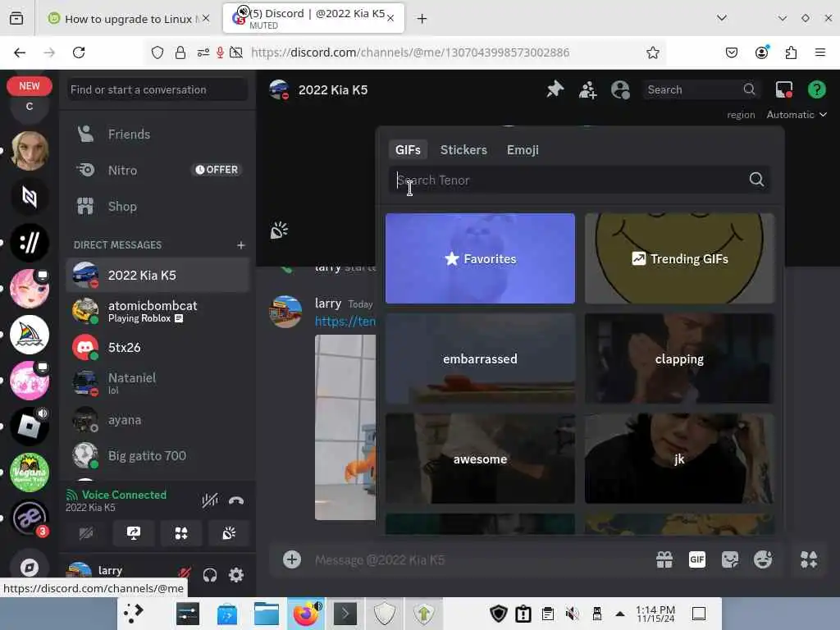Show hidden tray icons arrow
This screenshot has width=840, height=630.
[620, 614]
